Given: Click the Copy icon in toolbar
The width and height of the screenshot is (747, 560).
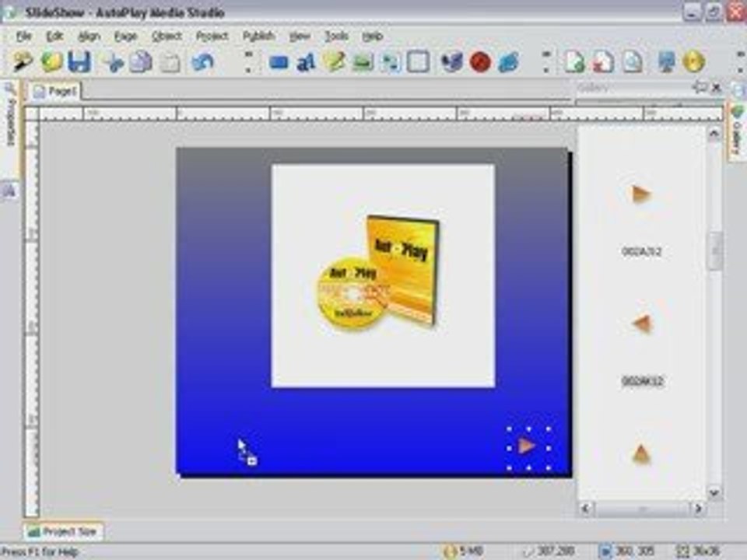Looking at the screenshot, I should [141, 62].
